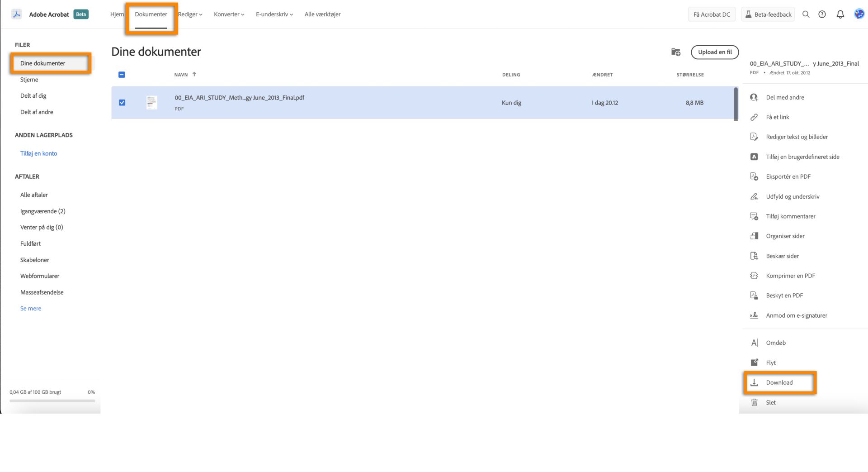Viewport: 868px width, 472px height.
Task: Click the Download arrow icon
Action: [x=754, y=382]
